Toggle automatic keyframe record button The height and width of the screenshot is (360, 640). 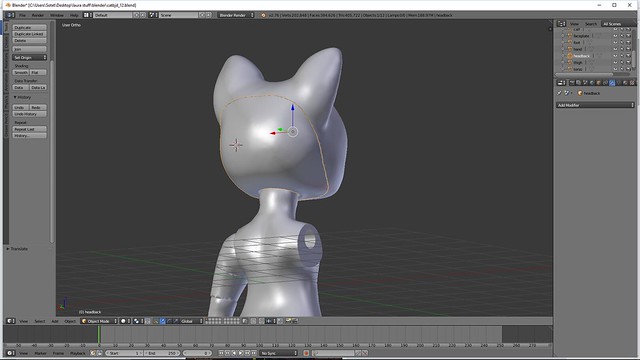306,353
